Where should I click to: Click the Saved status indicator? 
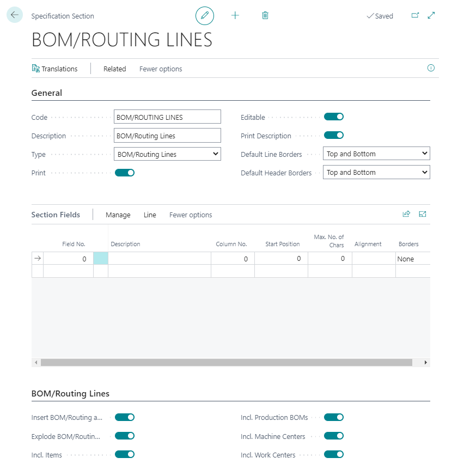(380, 16)
